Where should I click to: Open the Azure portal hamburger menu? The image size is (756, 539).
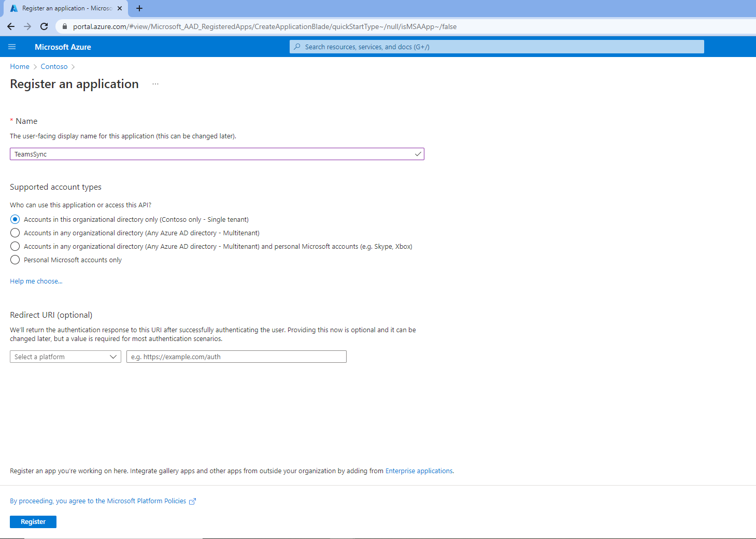12,47
